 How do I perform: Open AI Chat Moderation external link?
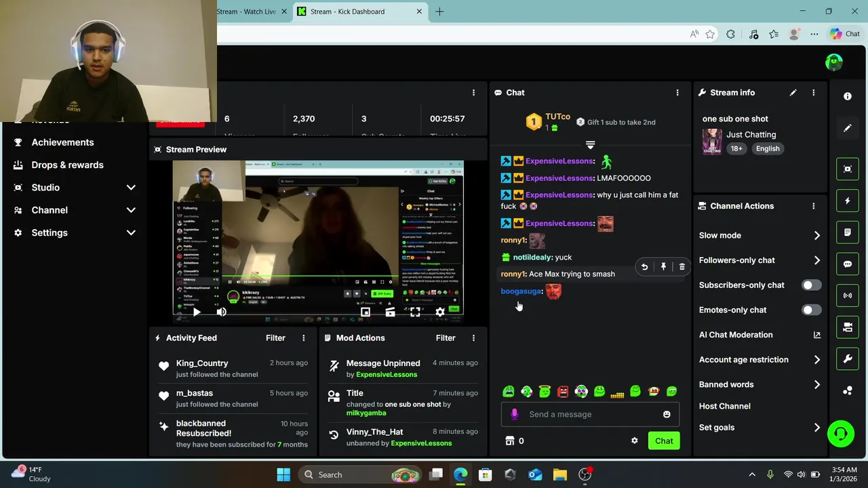pos(816,335)
